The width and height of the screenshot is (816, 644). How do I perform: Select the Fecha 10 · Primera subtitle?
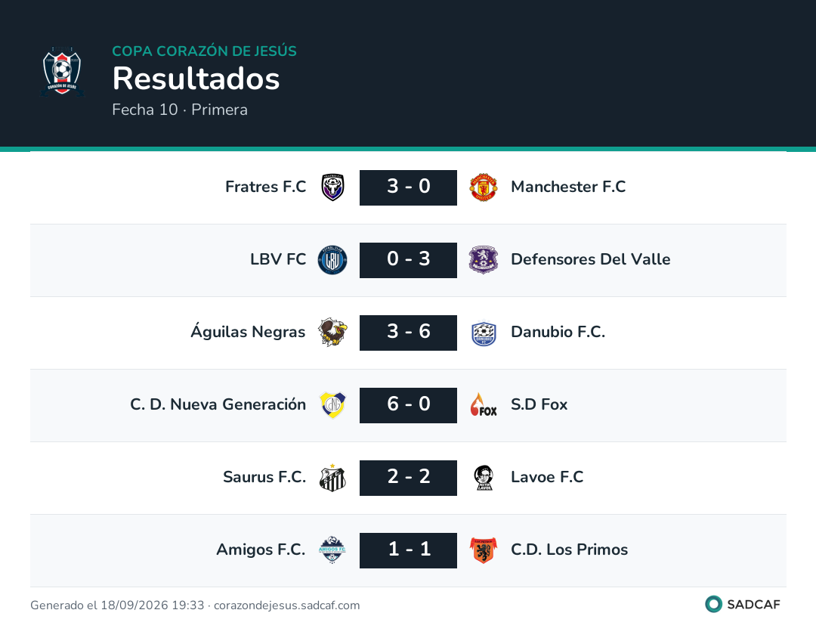click(x=180, y=110)
